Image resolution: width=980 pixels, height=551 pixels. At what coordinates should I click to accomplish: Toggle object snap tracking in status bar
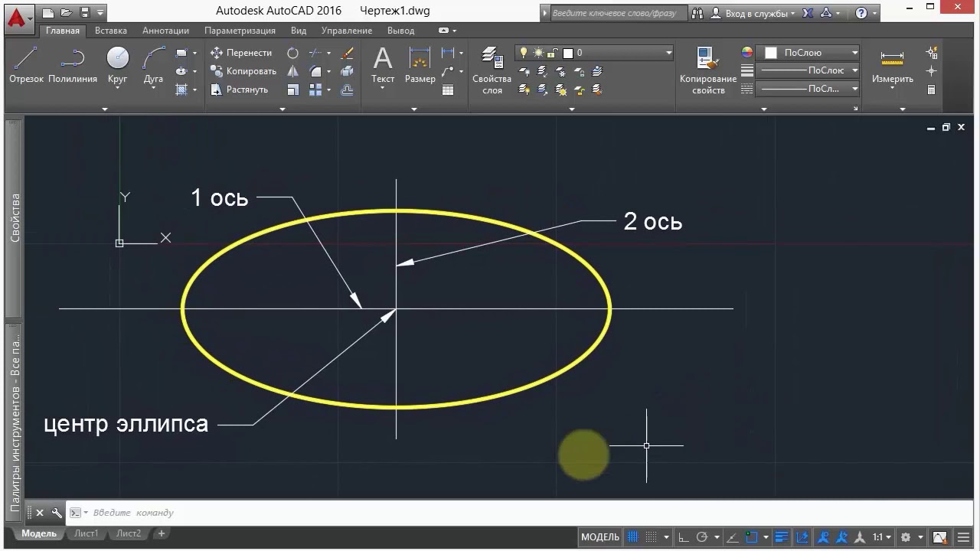733,537
